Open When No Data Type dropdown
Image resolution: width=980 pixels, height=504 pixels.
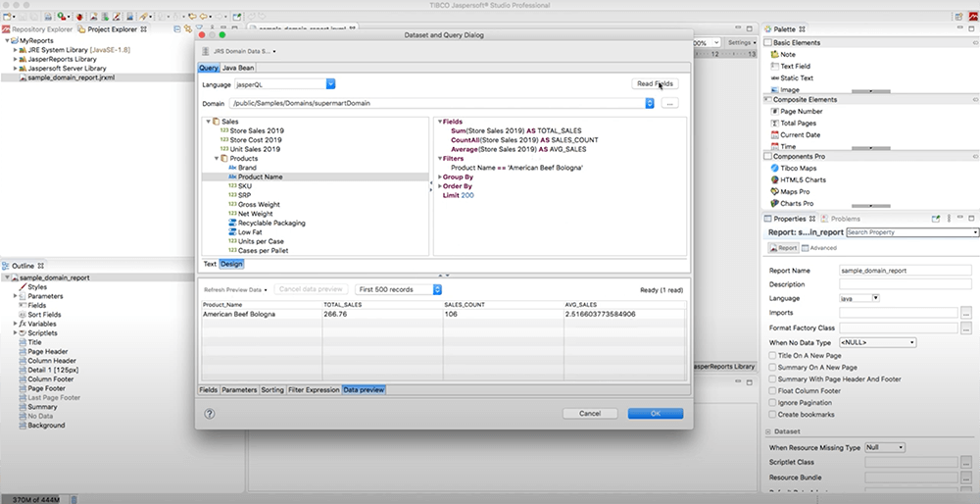point(877,342)
